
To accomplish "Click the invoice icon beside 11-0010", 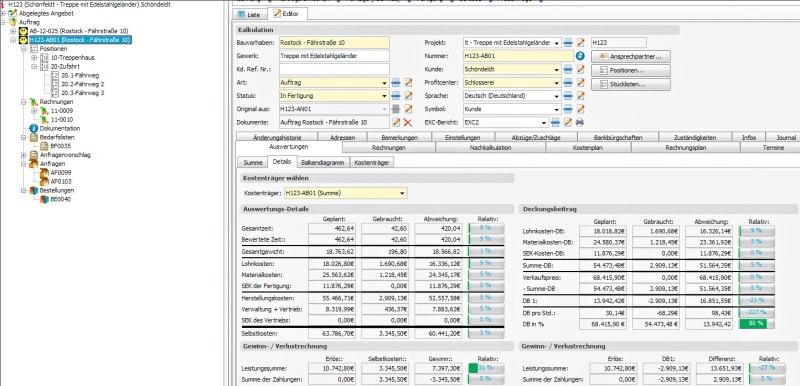I will (x=45, y=119).
